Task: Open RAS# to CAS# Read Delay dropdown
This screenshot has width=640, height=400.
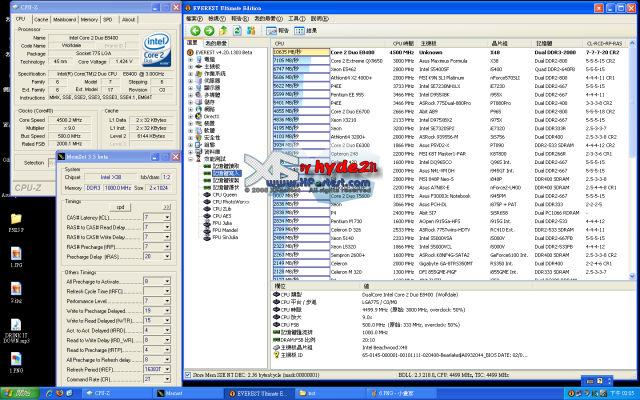Action: tap(167, 227)
